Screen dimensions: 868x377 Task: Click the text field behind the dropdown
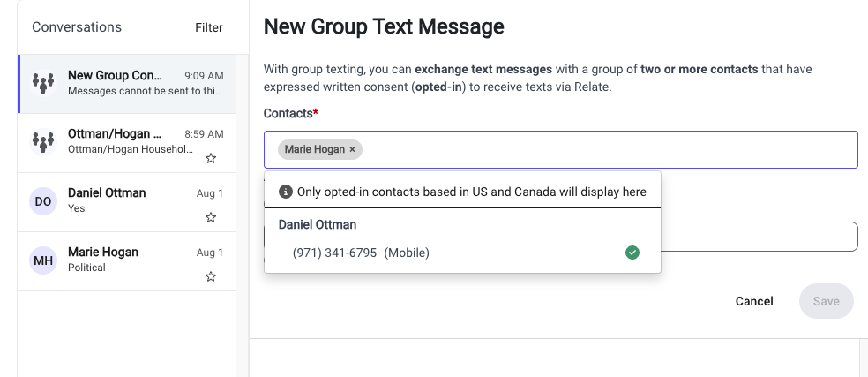point(759,237)
